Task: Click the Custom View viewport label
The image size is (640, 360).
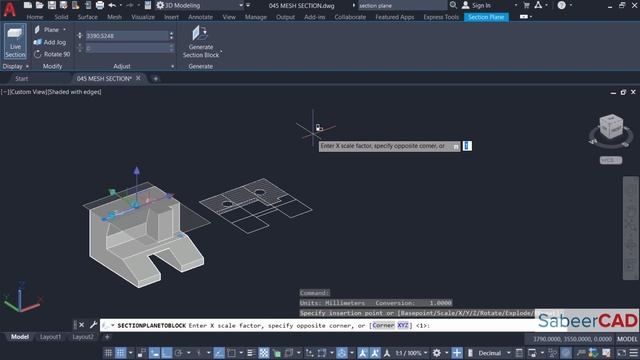Action: pyautogui.click(x=28, y=92)
